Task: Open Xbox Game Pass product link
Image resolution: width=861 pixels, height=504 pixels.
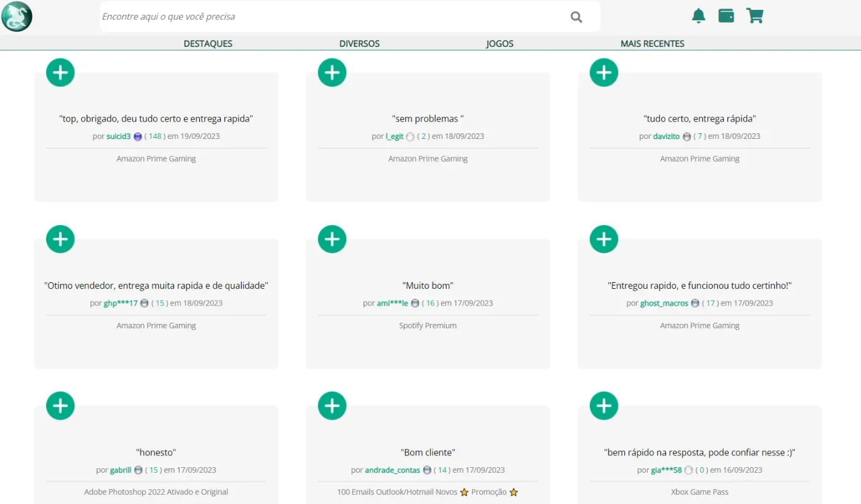Action: point(700,492)
